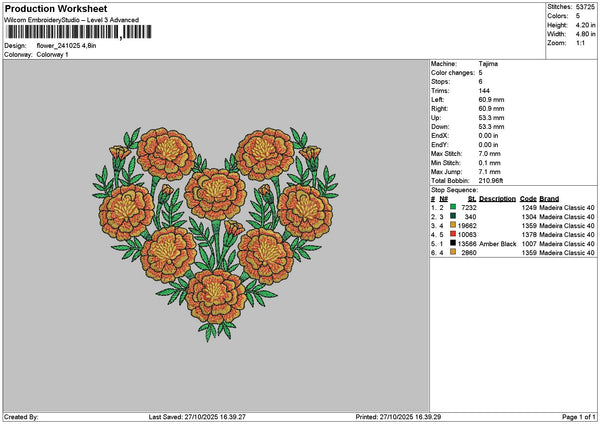The width and height of the screenshot is (600, 424).
Task: Click the 'N#' column header
Action: pos(443,199)
